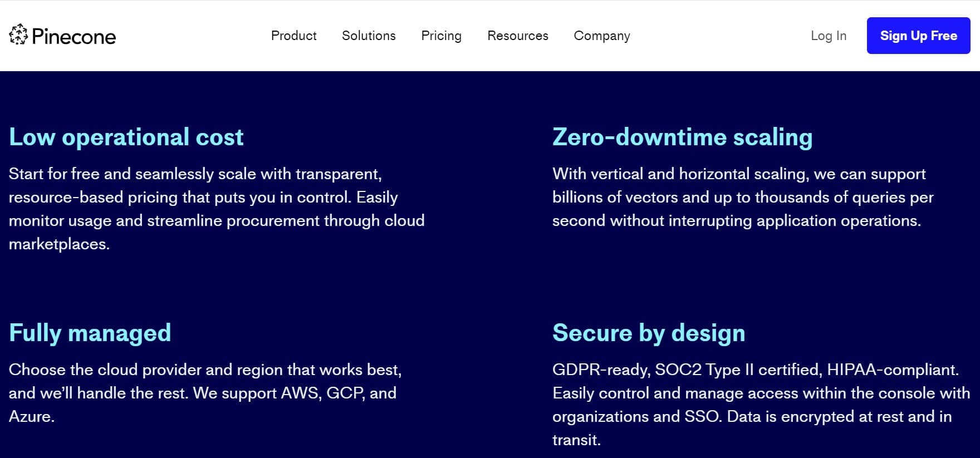Click the word 'Azure.' in the Fully managed text
Screen dimensions: 980x458
[x=32, y=416]
